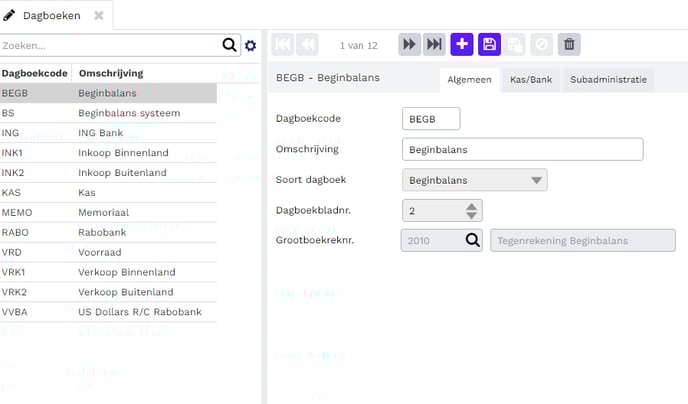This screenshot has width=688, height=404.
Task: Click the search magnifier icon
Action: point(230,45)
